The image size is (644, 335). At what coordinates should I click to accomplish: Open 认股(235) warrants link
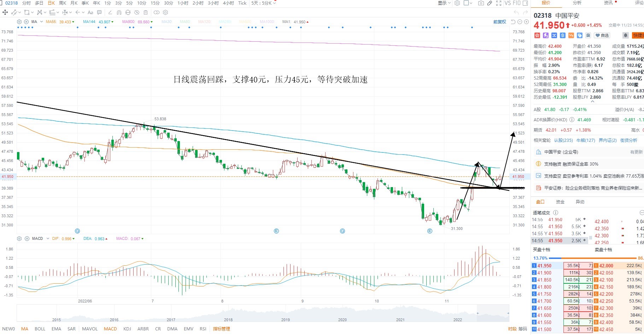coord(563,140)
